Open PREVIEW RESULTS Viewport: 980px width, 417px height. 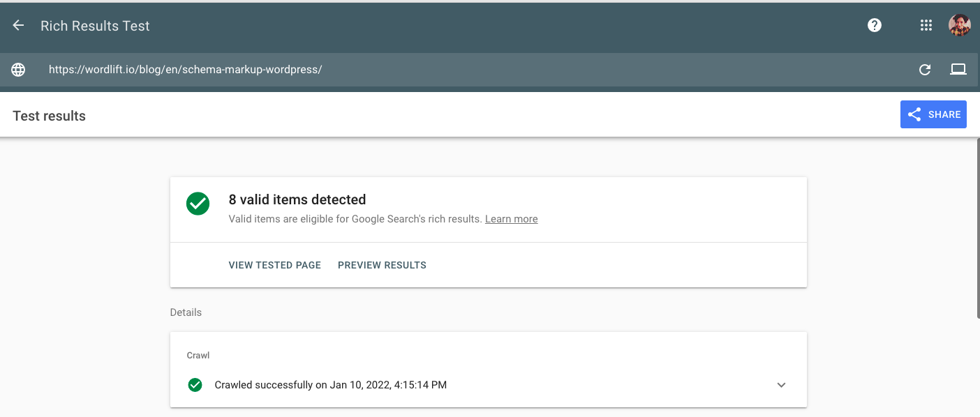click(x=382, y=265)
